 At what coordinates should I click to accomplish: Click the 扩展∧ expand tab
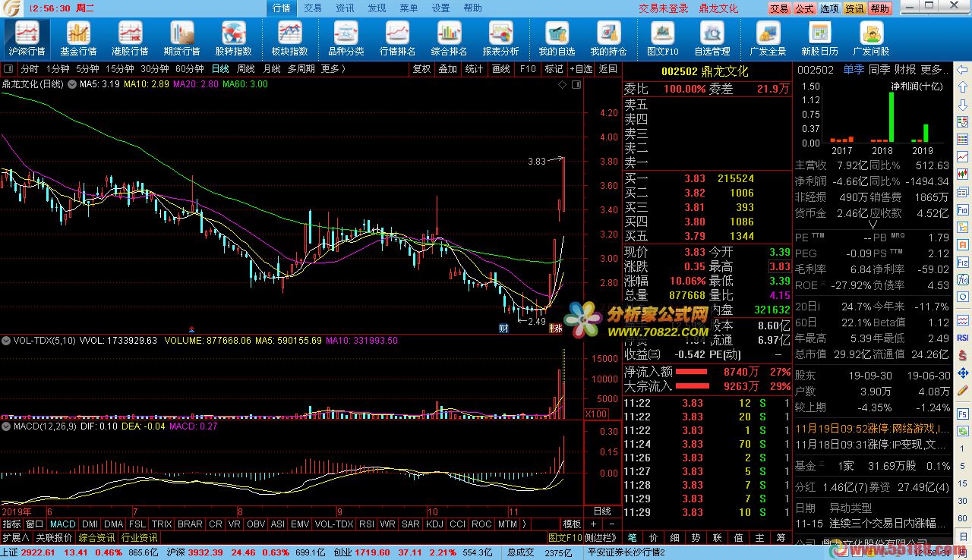tap(15, 537)
